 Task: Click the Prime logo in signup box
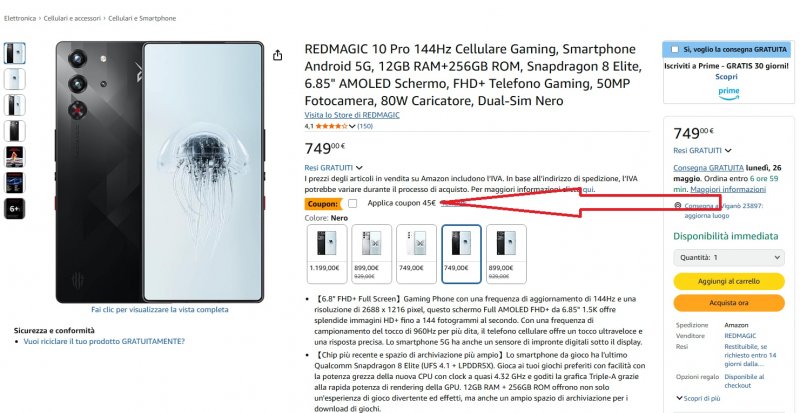tap(729, 93)
